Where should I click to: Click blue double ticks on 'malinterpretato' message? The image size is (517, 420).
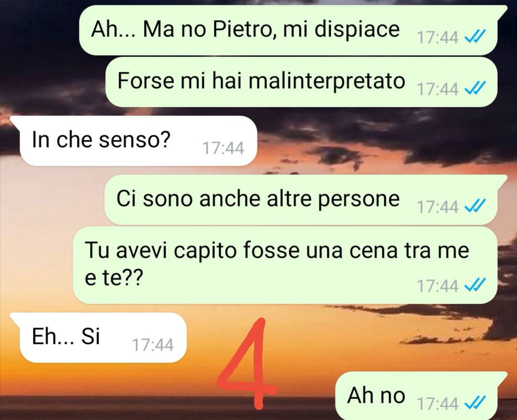(x=475, y=88)
